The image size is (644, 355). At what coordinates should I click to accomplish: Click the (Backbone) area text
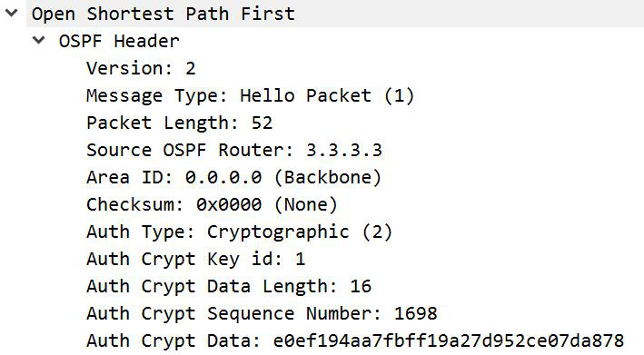(328, 178)
